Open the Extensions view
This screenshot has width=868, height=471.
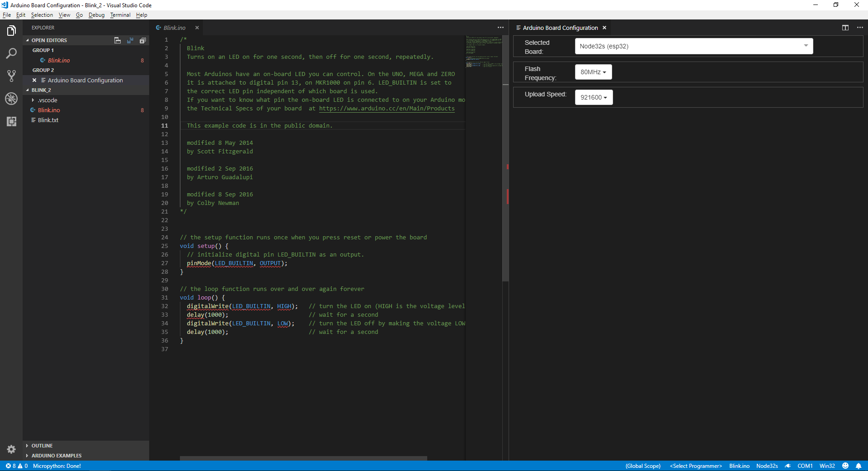11,121
